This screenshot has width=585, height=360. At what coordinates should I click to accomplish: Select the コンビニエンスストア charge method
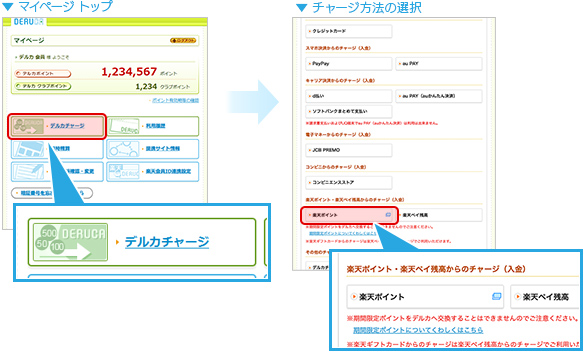[x=348, y=182]
